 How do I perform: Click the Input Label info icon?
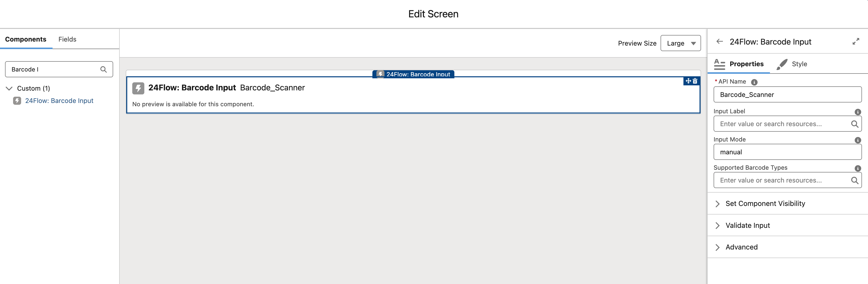point(857,112)
